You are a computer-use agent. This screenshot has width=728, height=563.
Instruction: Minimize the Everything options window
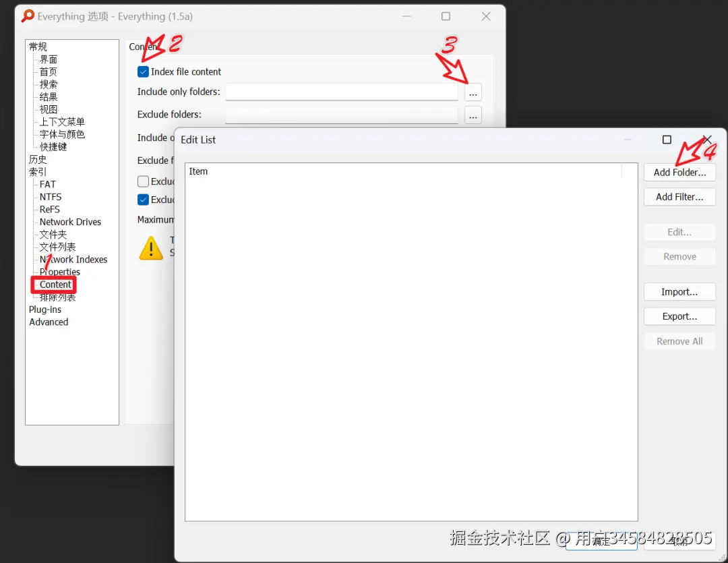click(x=406, y=17)
